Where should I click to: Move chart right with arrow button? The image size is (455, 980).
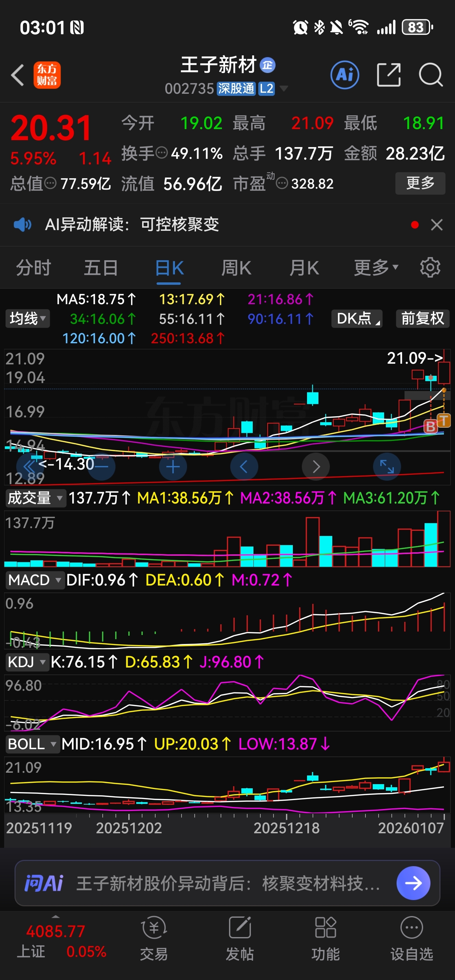coord(316,466)
